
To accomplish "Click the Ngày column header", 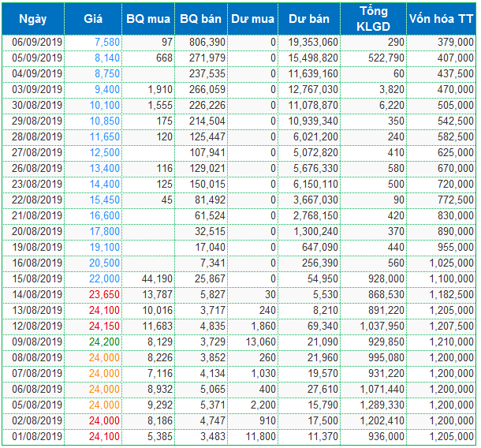I will tap(32, 17).
